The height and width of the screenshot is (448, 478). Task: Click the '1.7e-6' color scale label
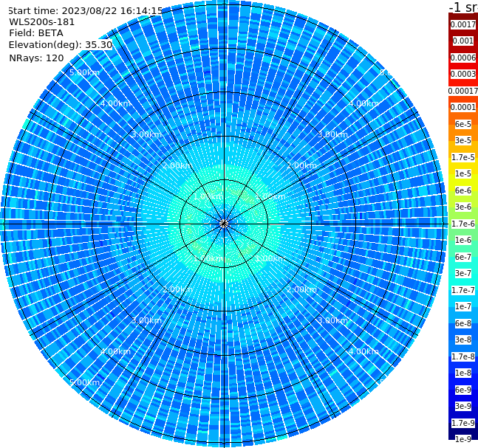pos(463,224)
